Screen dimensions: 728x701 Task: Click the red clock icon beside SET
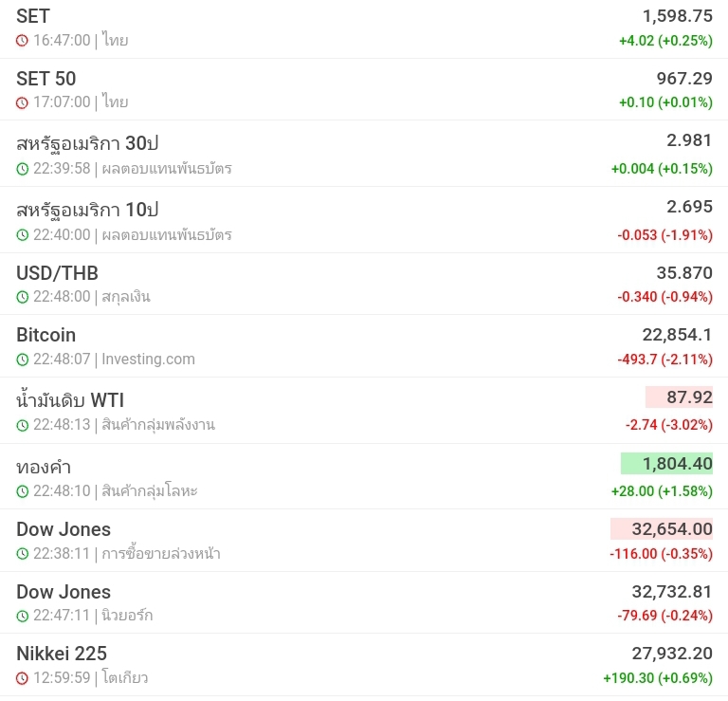pos(23,41)
